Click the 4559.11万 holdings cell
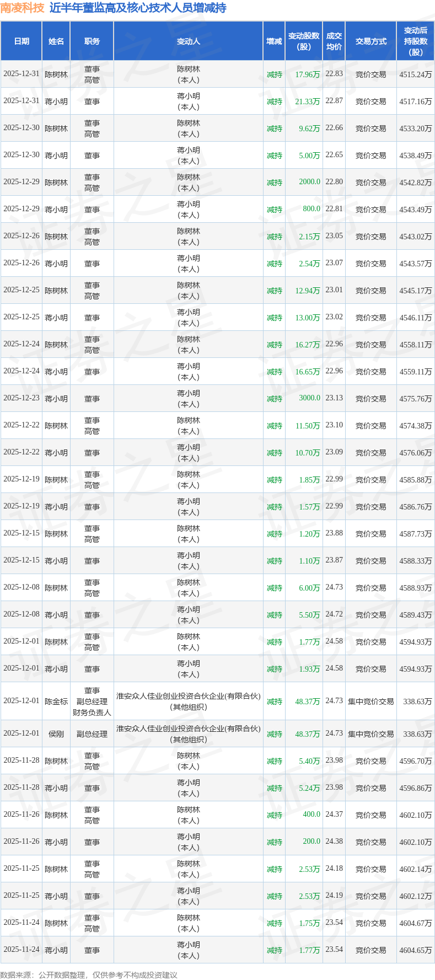 pyautogui.click(x=416, y=372)
